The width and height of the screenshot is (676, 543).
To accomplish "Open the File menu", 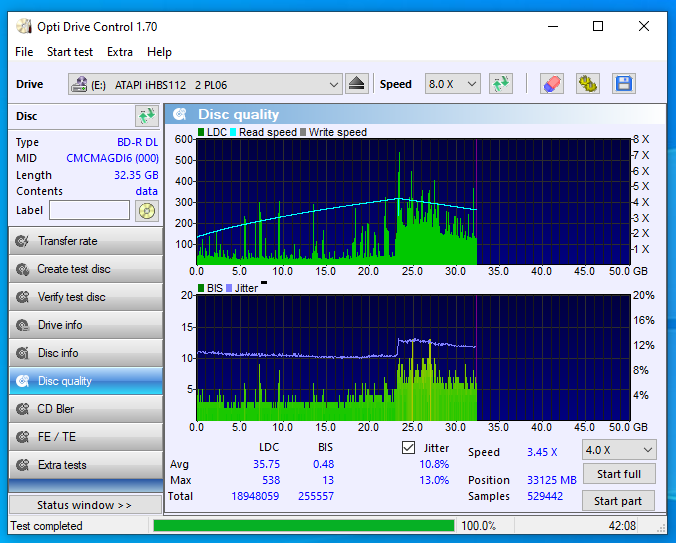I will tap(24, 52).
